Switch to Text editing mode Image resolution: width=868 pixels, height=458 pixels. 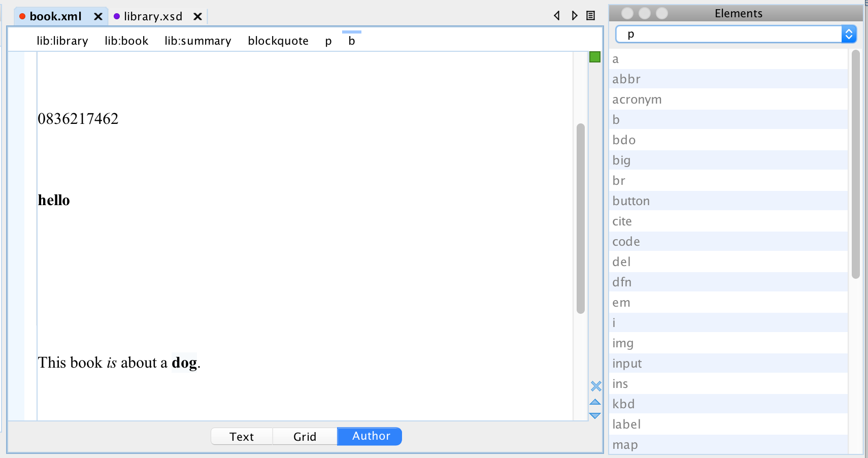(241, 436)
